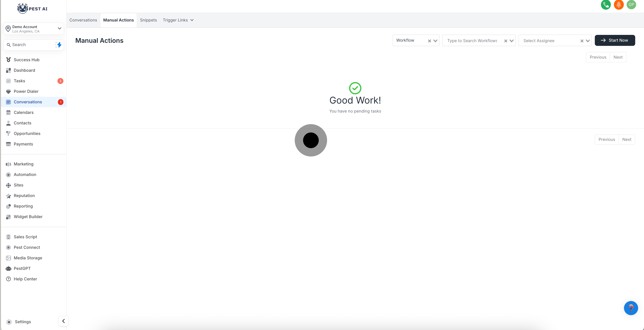644x330 pixels.
Task: Click the GP user avatar
Action: coord(631,4)
